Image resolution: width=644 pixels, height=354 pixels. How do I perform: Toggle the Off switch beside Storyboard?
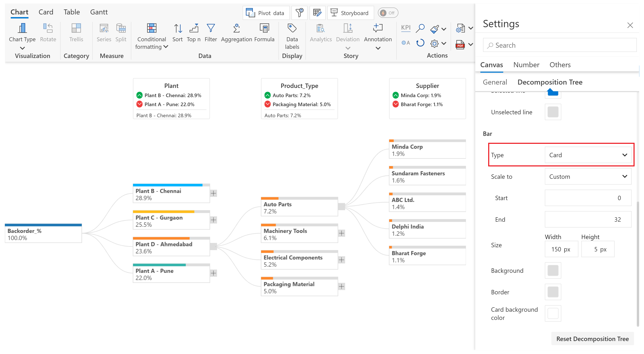pos(388,13)
